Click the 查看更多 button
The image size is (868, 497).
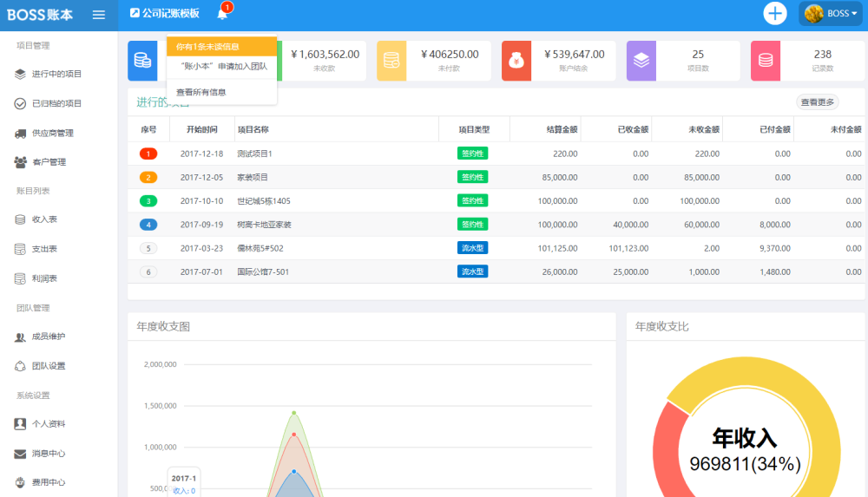point(818,101)
